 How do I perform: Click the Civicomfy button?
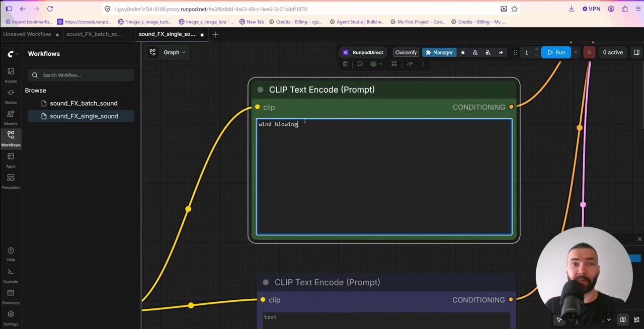coord(406,52)
